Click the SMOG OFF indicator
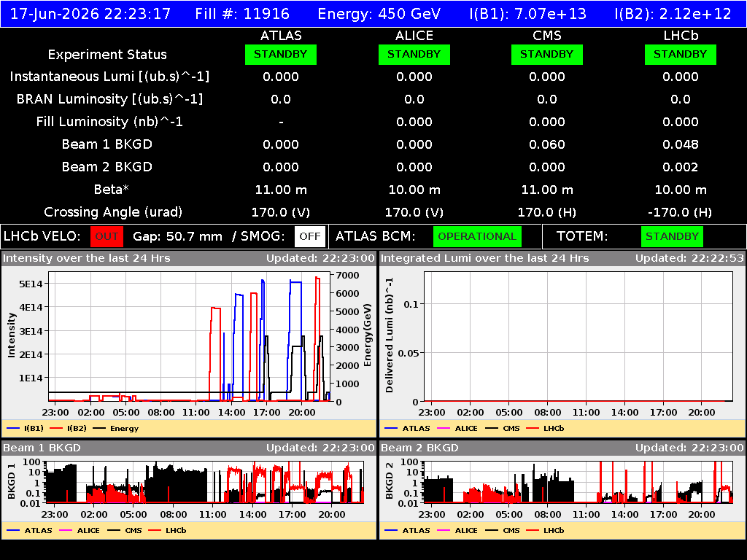Image resolution: width=747 pixels, height=560 pixels. (x=309, y=236)
